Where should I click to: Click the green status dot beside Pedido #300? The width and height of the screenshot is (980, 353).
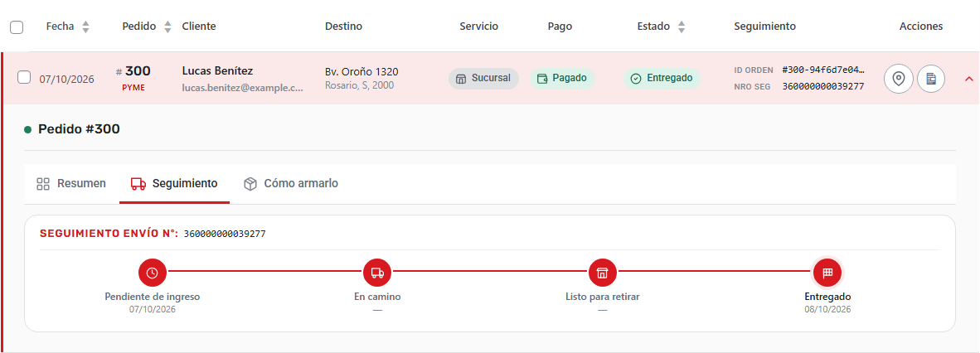(x=27, y=130)
